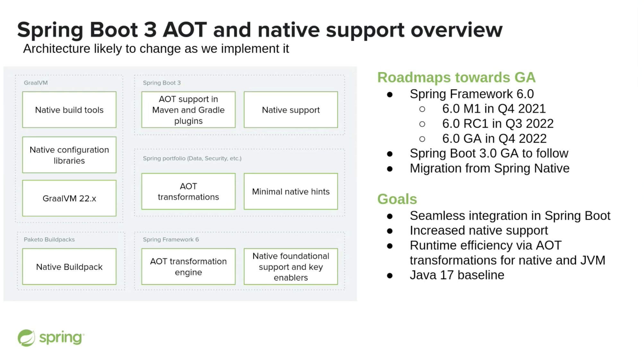The image size is (644, 361).
Task: Click the Spring Framework 6.0 roadmap item
Action: point(470,94)
